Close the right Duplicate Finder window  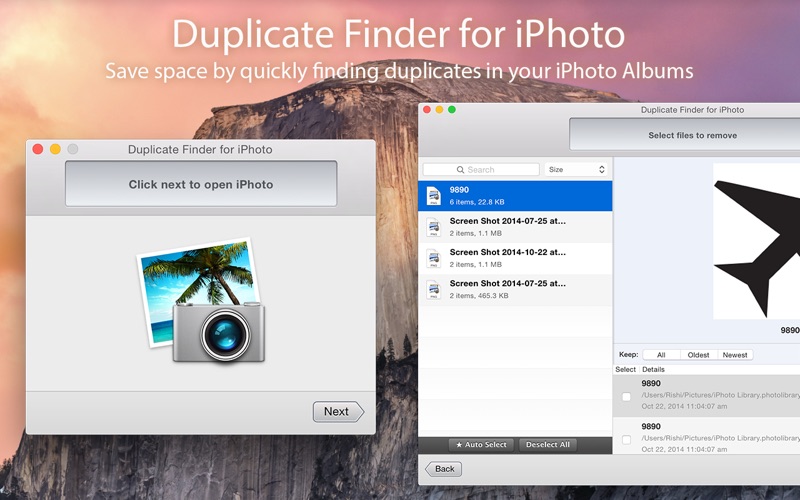[x=427, y=110]
